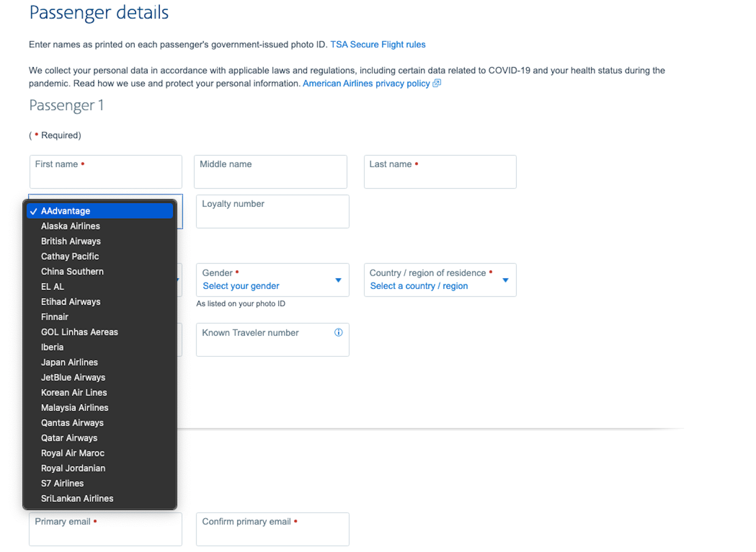Click the external link icon after privacy policy
Image resolution: width=756 pixels, height=552 pixels.
click(x=436, y=83)
